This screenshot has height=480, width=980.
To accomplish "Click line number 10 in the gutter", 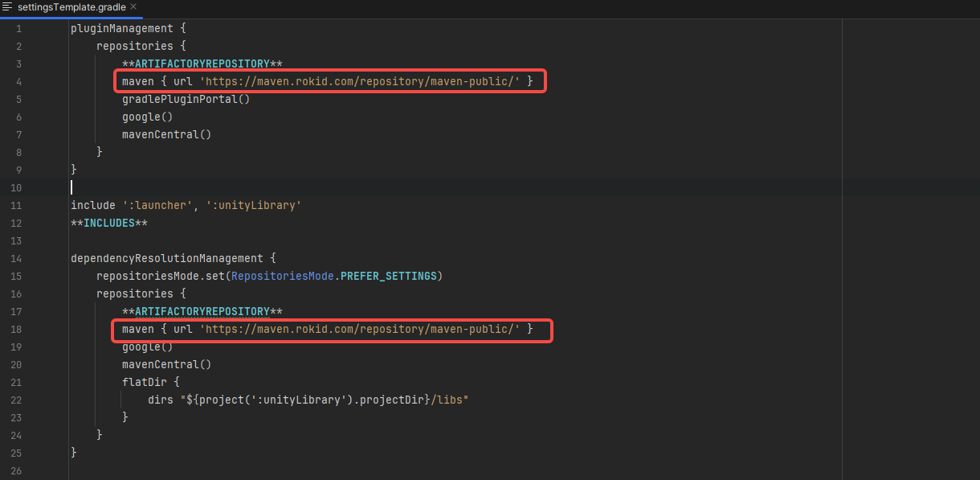I will point(16,188).
